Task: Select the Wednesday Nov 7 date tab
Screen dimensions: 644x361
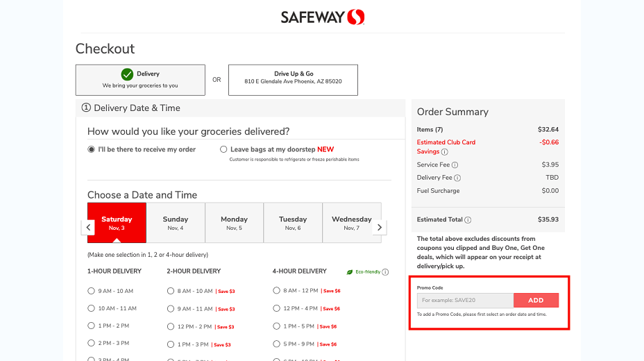Action: (x=352, y=223)
